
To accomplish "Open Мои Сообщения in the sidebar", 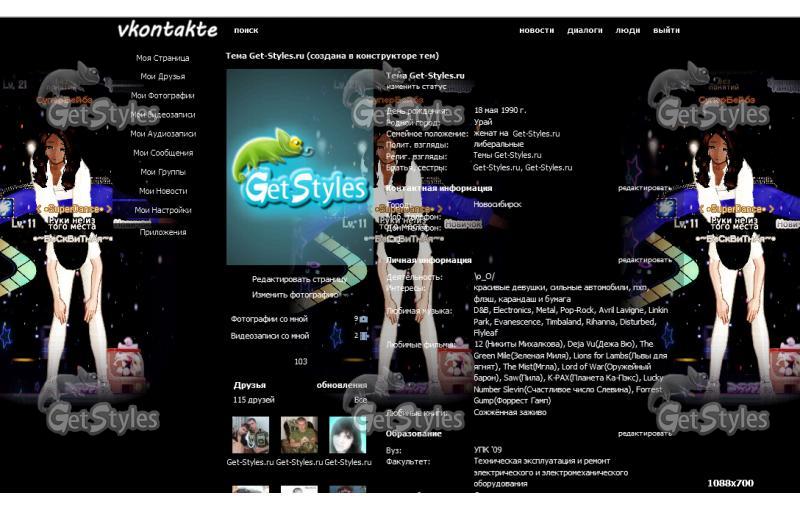I will click(162, 153).
